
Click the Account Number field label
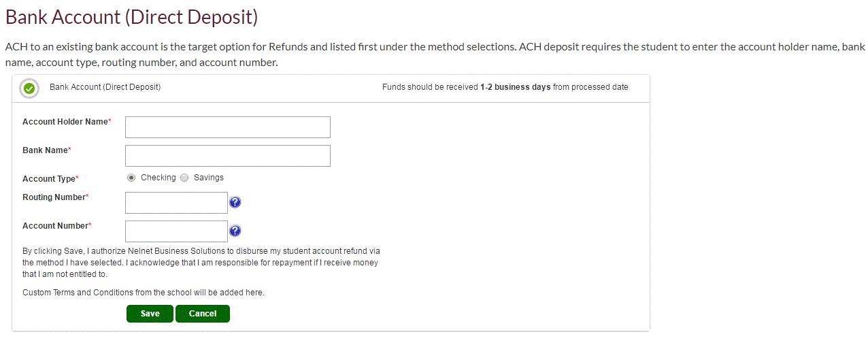click(57, 226)
